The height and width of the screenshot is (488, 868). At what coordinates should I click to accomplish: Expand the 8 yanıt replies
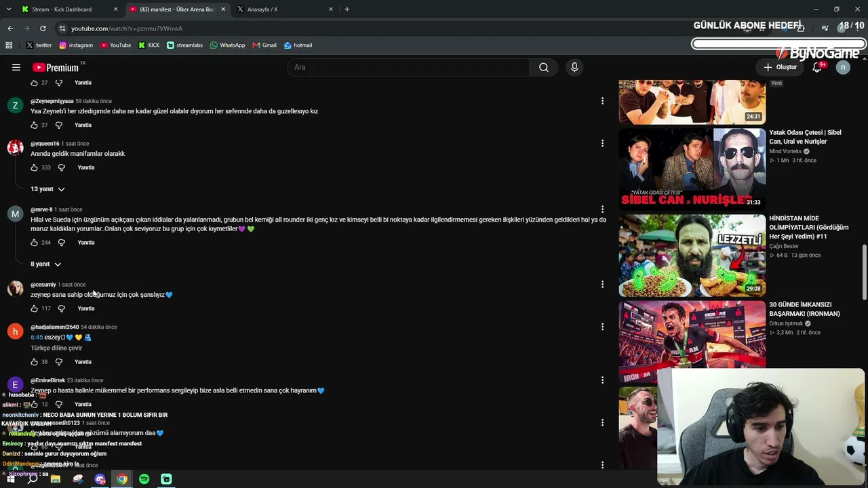(45, 264)
